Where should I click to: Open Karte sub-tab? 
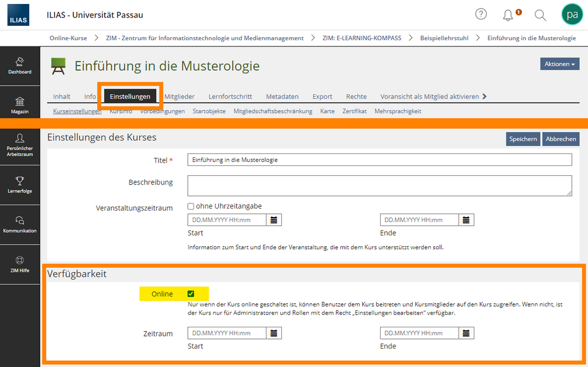coord(327,111)
